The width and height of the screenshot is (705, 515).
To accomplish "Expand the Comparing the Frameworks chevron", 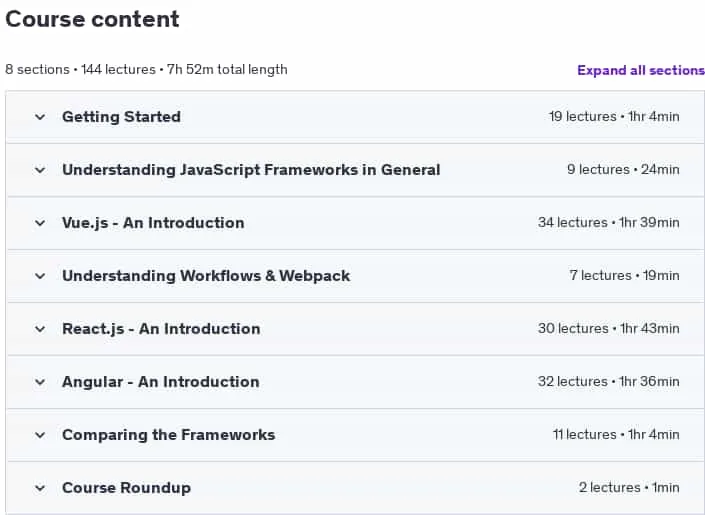I will point(40,435).
